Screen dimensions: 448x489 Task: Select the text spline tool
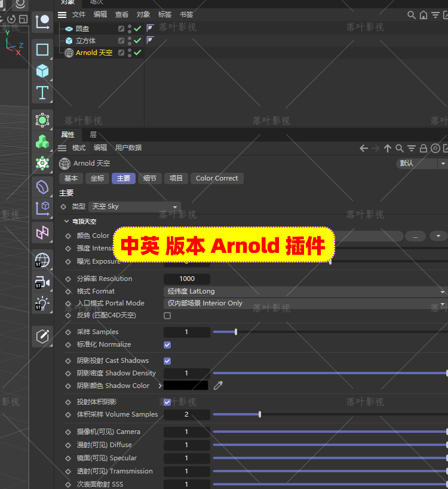(42, 93)
